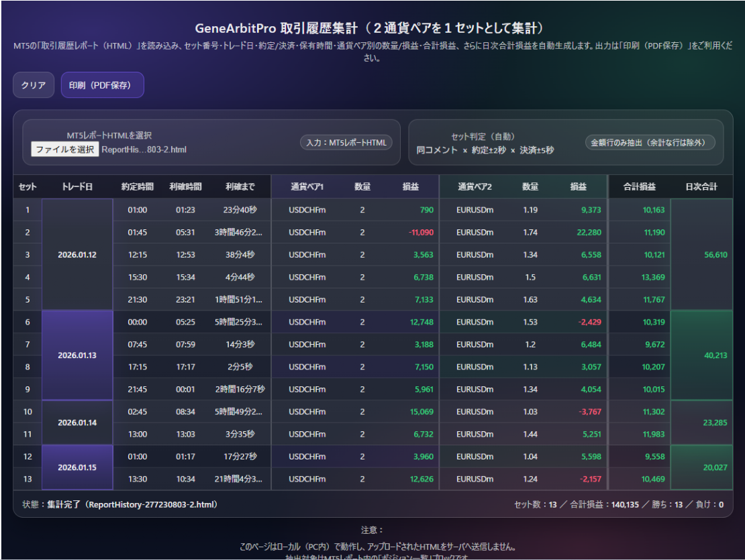The width and height of the screenshot is (745, 560).
Task: Click the セット column header
Action: pos(28,186)
